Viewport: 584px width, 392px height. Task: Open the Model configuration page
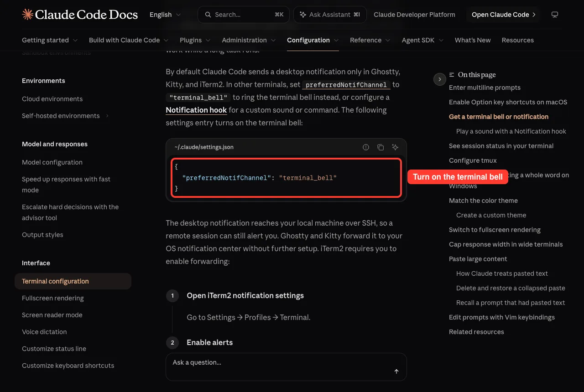pos(52,162)
